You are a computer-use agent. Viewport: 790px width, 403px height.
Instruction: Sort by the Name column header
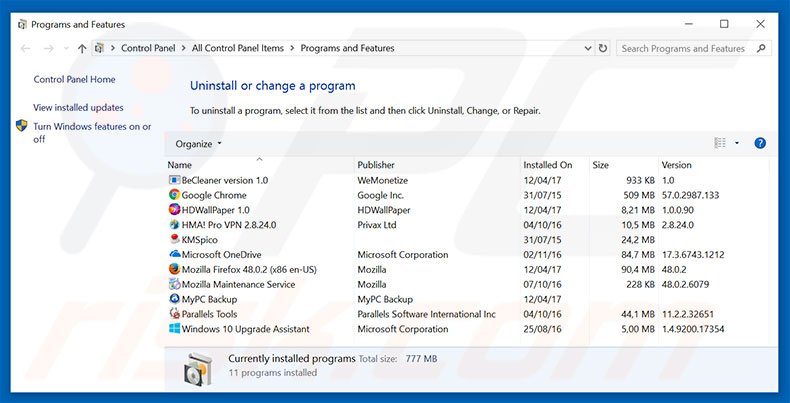click(x=179, y=165)
